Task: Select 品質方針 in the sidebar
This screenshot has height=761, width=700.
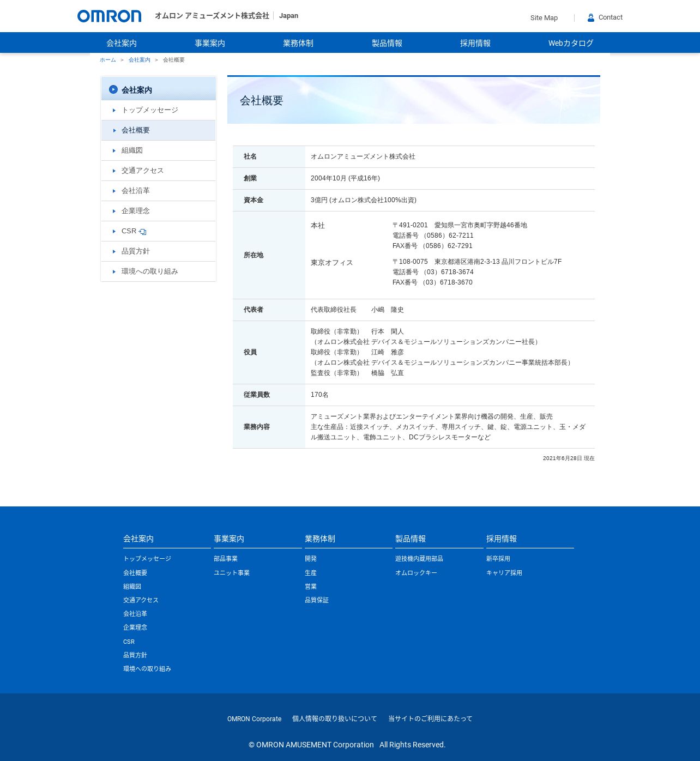Action: coord(159,251)
